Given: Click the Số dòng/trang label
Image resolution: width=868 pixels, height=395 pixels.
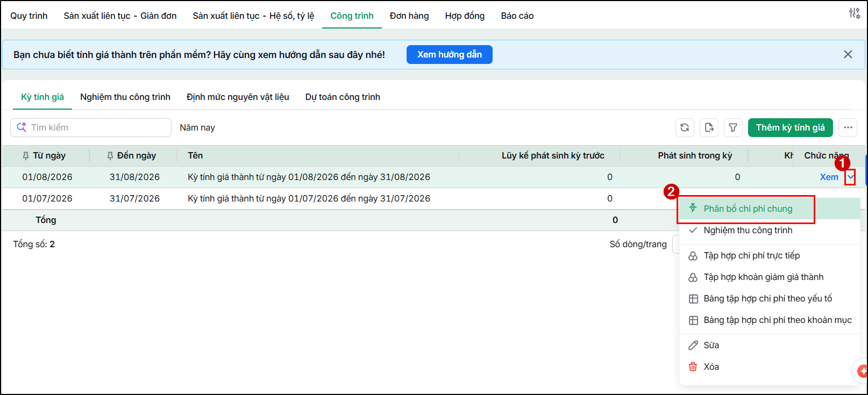Looking at the screenshot, I should (638, 244).
